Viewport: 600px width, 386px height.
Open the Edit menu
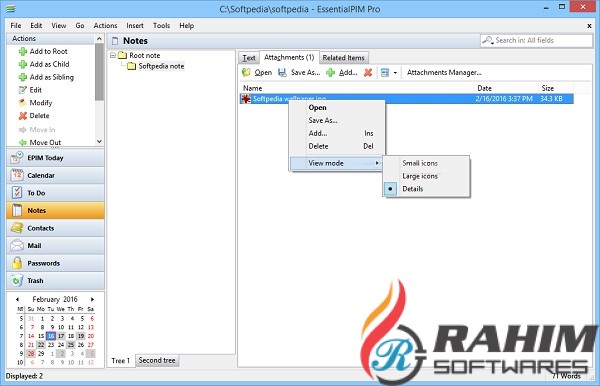point(36,26)
